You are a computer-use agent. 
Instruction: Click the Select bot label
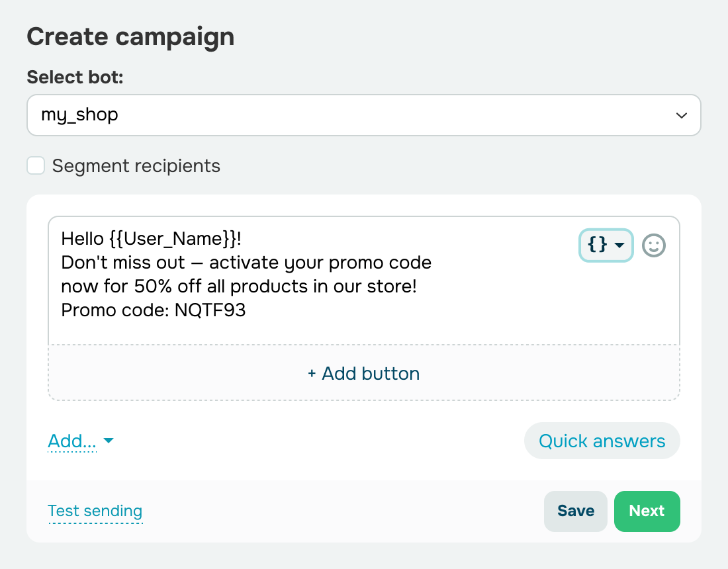[x=75, y=77]
